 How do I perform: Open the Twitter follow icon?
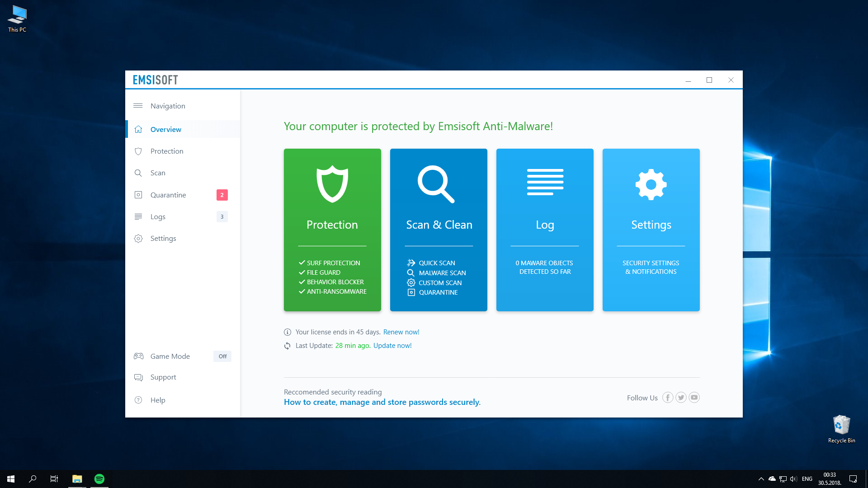point(681,398)
